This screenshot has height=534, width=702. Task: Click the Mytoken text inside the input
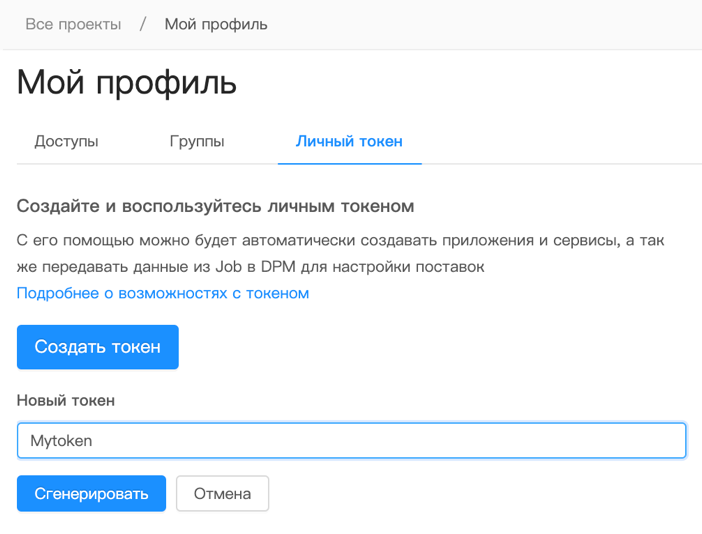pyautogui.click(x=61, y=440)
